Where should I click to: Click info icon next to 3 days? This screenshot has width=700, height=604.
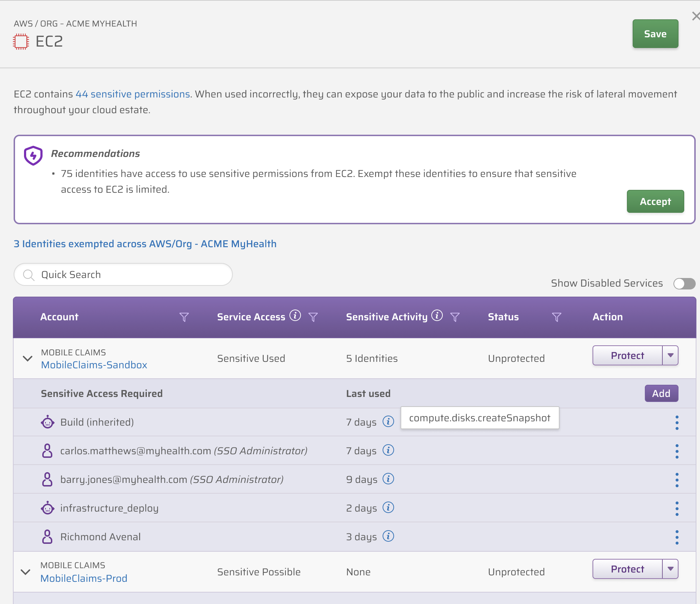pyautogui.click(x=388, y=536)
